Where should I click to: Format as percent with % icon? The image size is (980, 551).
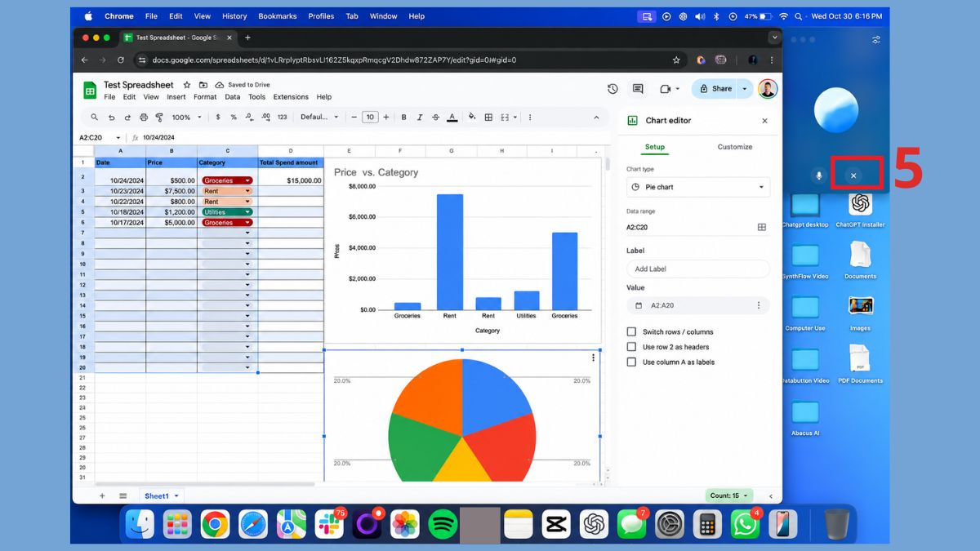(234, 118)
